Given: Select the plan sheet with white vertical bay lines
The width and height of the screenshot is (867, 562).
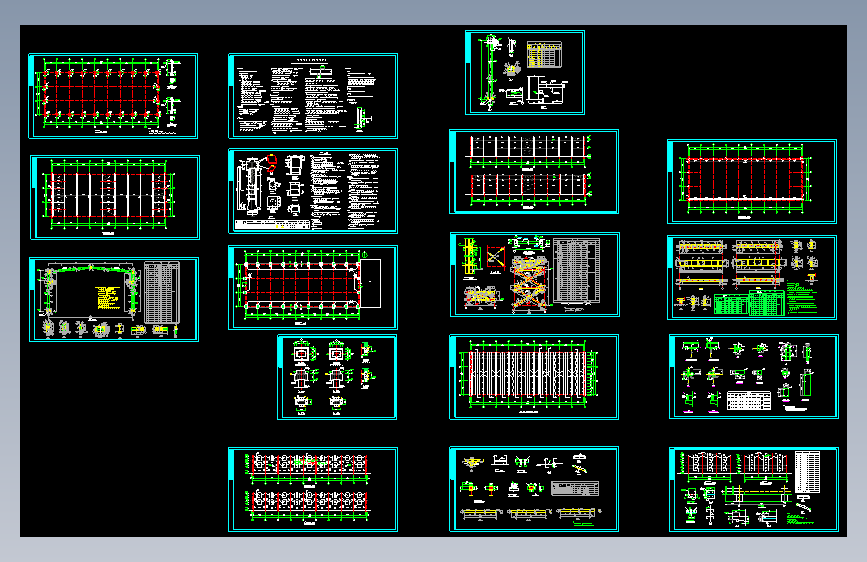Looking at the screenshot, I should point(115,197).
